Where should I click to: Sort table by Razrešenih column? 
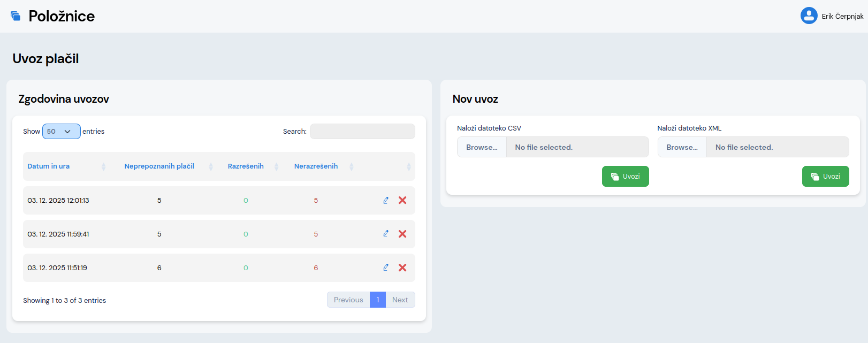[246, 166]
